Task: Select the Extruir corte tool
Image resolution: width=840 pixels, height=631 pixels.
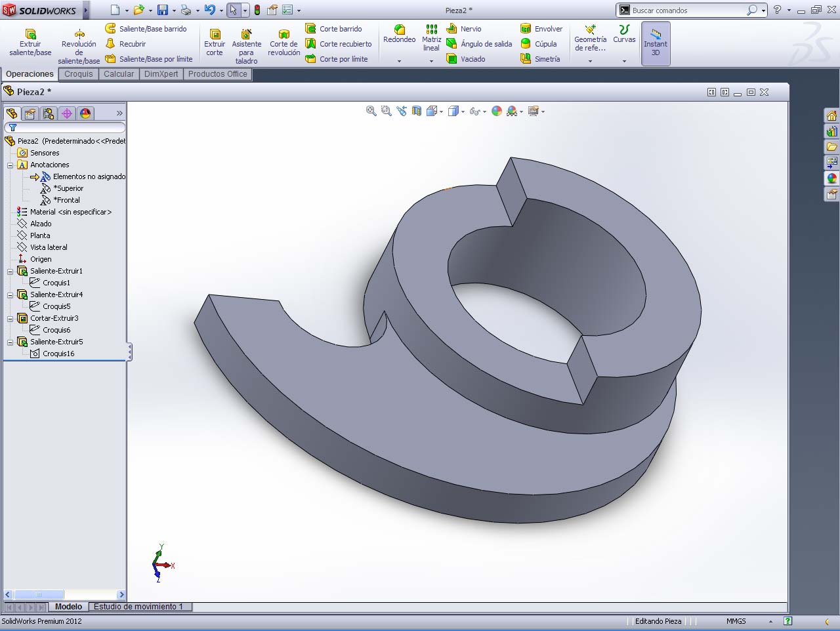Action: point(215,43)
